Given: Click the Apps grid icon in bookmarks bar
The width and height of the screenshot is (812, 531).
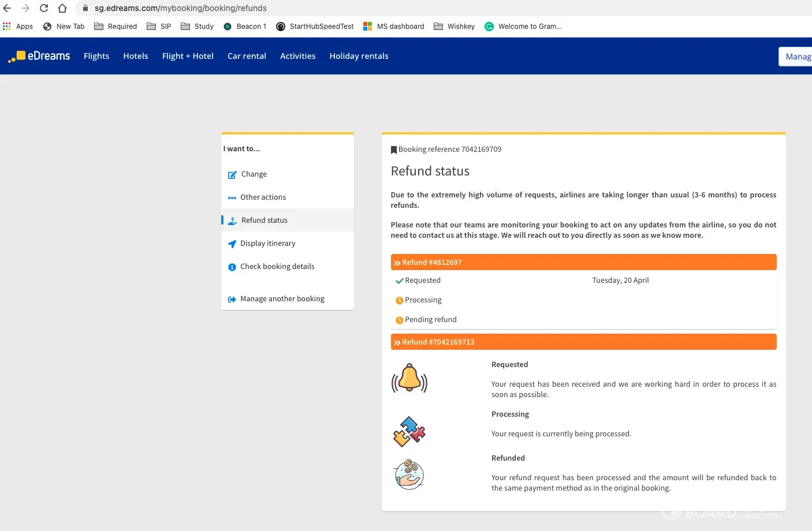Looking at the screenshot, I should 7,27.
